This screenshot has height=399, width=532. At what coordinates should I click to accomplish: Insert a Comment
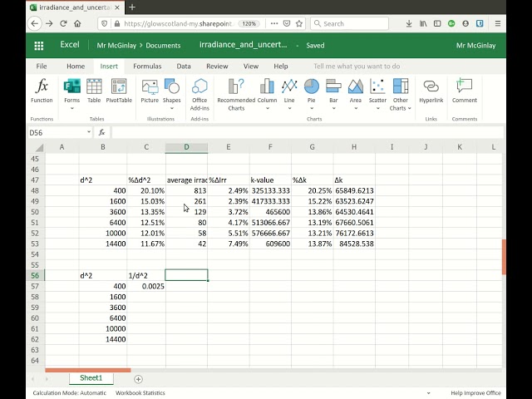click(465, 91)
